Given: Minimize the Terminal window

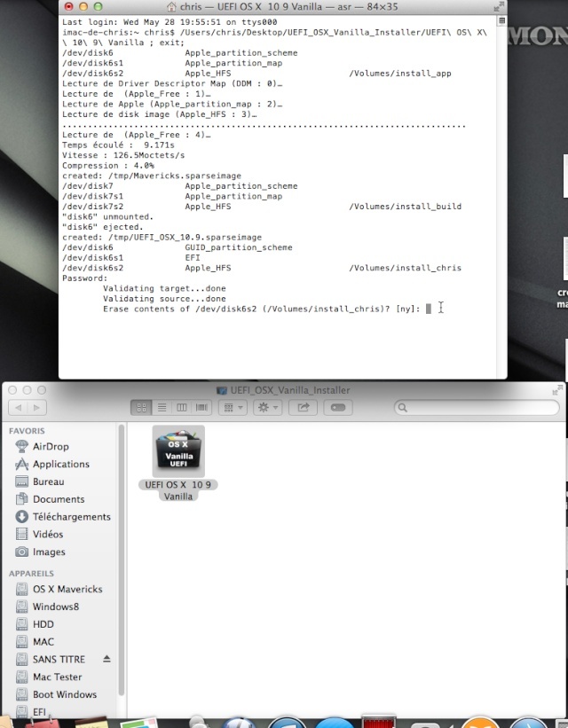Looking at the screenshot, I should tap(83, 6).
